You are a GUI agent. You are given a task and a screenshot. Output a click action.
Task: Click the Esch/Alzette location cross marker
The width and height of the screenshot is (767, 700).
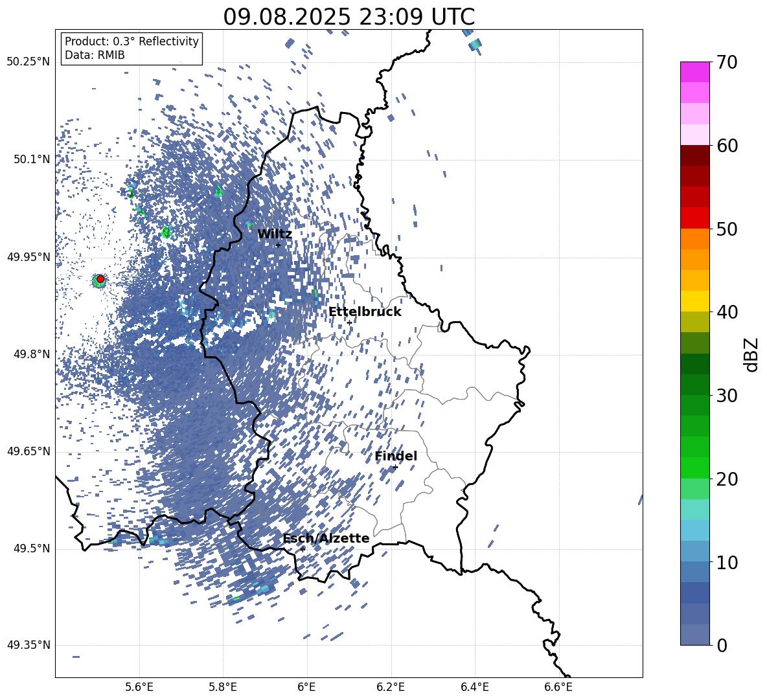(x=303, y=549)
